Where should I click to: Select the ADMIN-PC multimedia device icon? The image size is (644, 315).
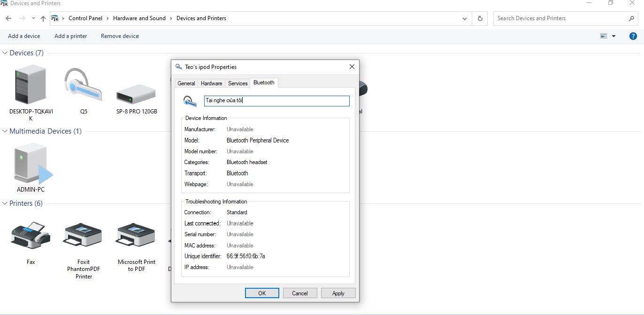(x=31, y=163)
